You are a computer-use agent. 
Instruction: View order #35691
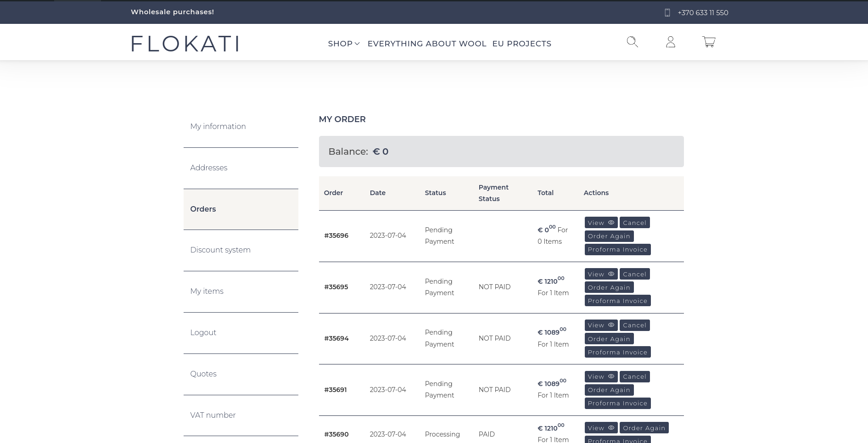[x=601, y=376]
